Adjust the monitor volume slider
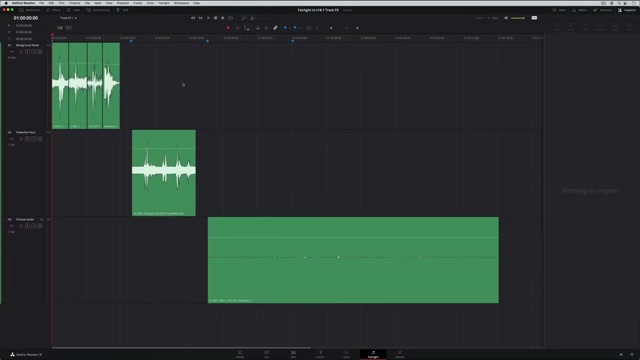Image resolution: width=640 pixels, height=360 pixels. point(518,18)
